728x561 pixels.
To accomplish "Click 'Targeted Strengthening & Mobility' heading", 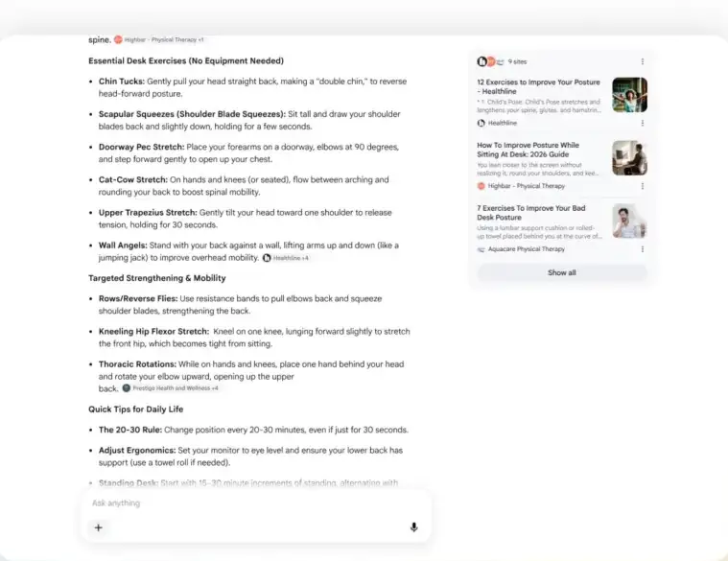I will coord(157,278).
